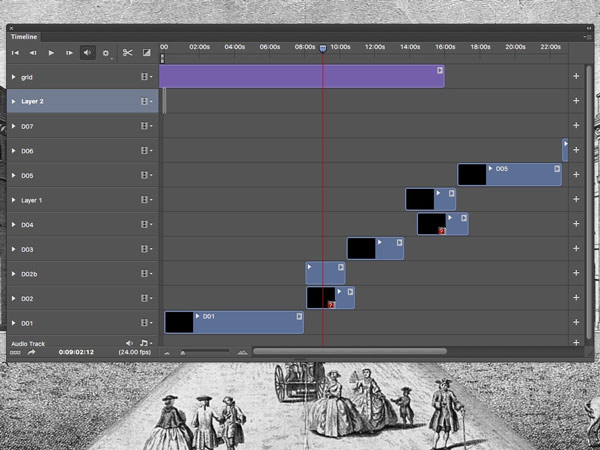This screenshot has width=600, height=450.
Task: Open filmstrip menu for Layer 2 track
Action: (x=146, y=101)
